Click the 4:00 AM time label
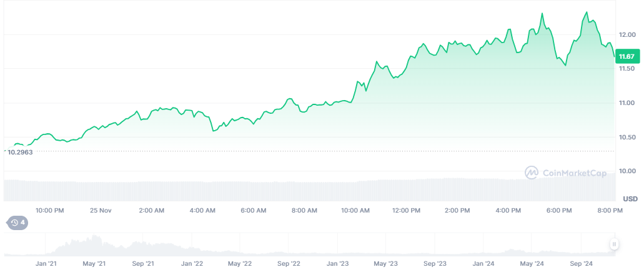Viewport: 644px width, 277px height. click(203, 211)
